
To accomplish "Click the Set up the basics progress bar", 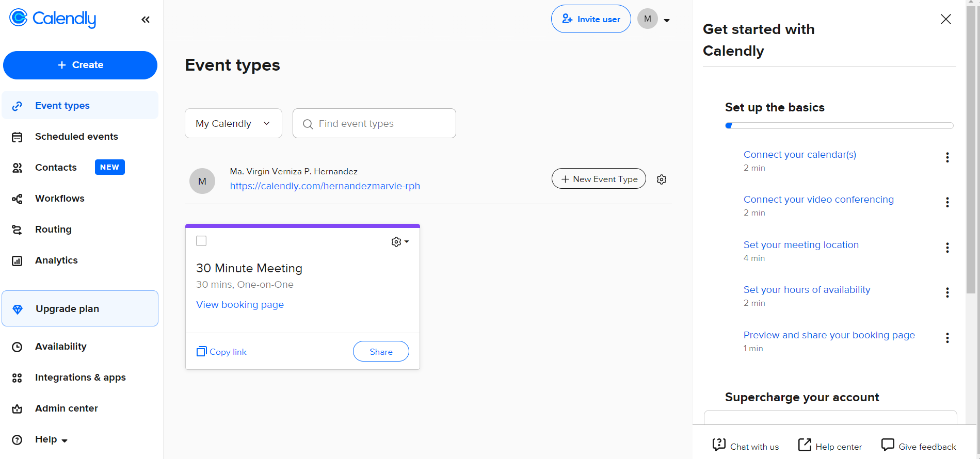I will (x=839, y=126).
